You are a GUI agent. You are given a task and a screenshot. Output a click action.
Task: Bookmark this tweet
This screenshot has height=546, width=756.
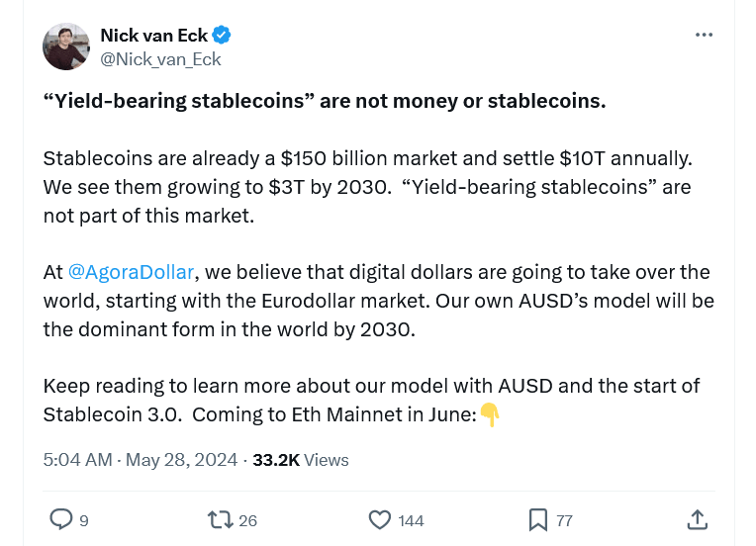537,519
